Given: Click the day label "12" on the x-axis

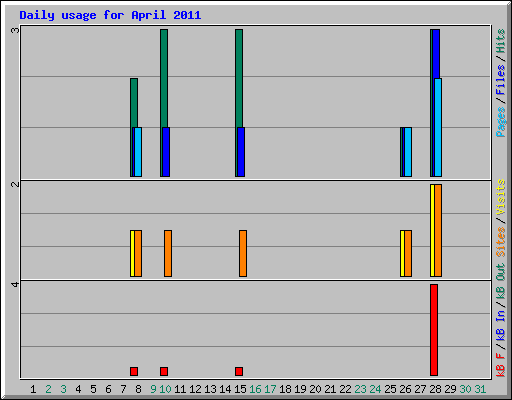Looking at the screenshot, I should (x=195, y=389).
